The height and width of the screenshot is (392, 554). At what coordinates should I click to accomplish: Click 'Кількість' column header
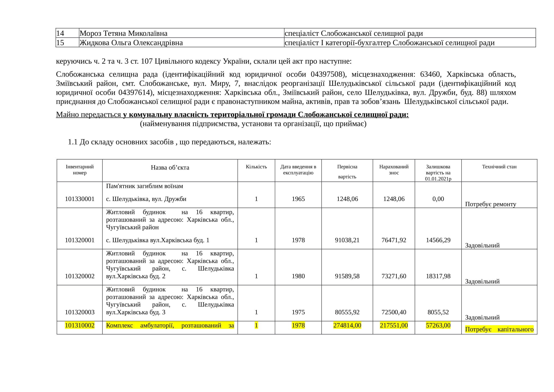click(x=256, y=167)
